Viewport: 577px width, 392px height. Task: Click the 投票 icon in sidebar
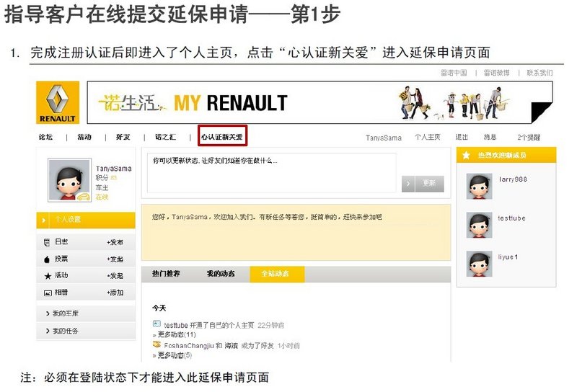tap(47, 259)
